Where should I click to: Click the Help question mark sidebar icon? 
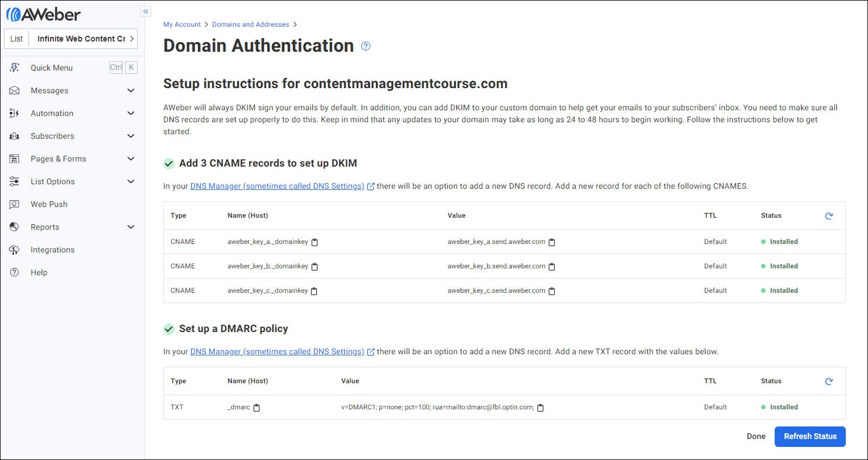tap(15, 272)
